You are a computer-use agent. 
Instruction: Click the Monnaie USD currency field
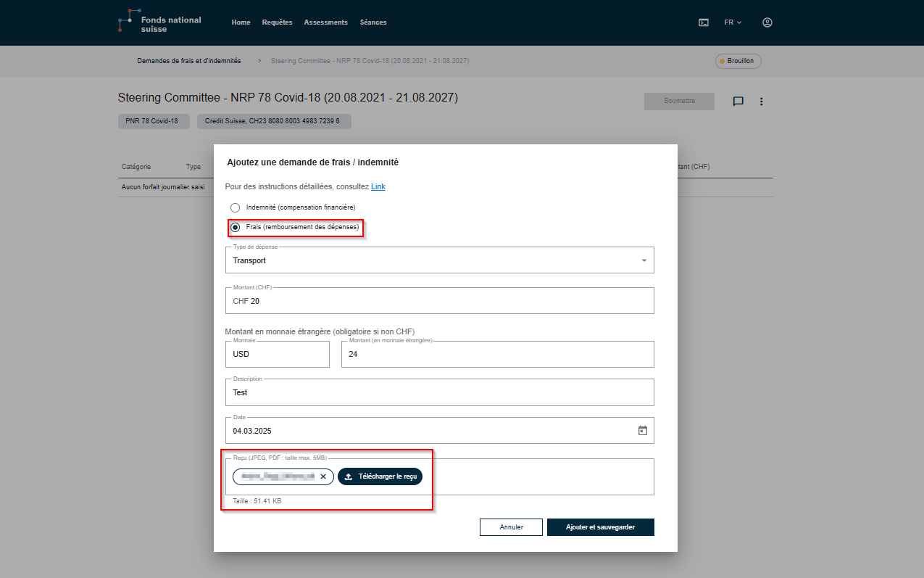point(278,355)
